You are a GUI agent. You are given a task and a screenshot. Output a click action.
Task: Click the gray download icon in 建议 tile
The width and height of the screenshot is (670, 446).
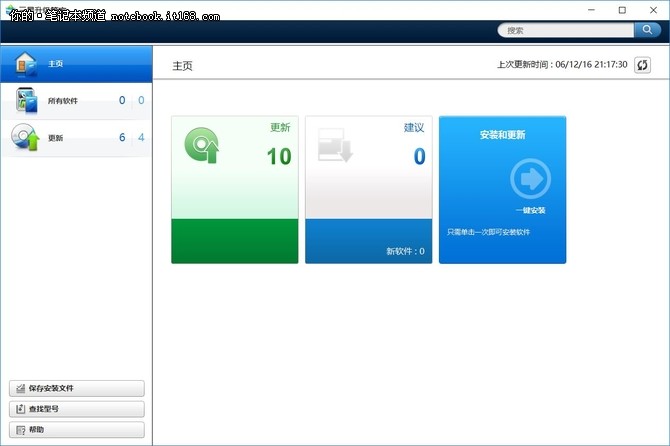[x=334, y=146]
